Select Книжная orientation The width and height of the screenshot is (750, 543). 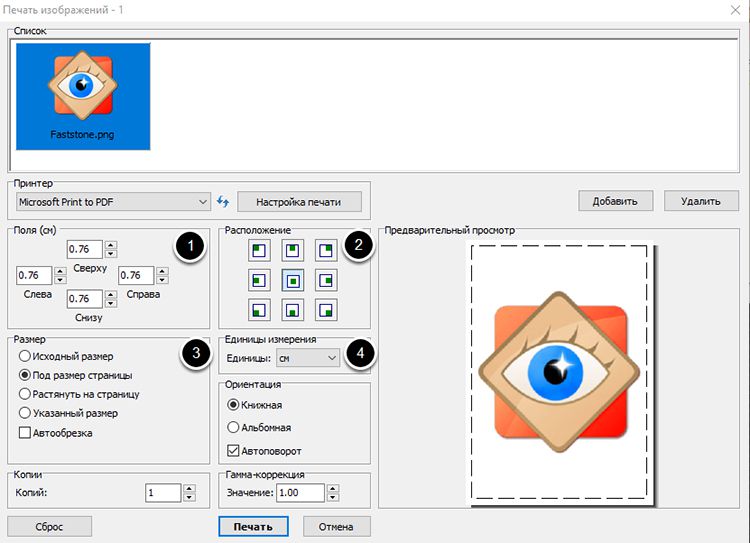click(254, 405)
